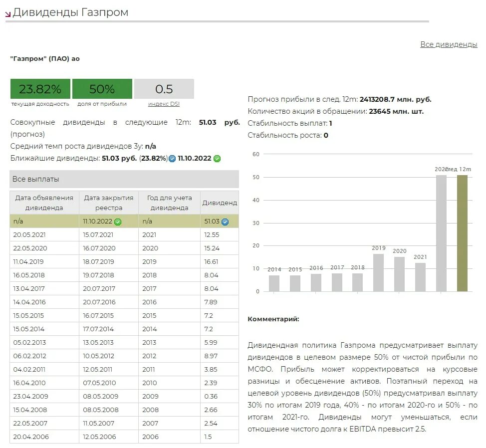The width and height of the screenshot is (486, 448).
Task: Click the 2413208.7 млн. руб. profit forecast value
Action: (396, 99)
